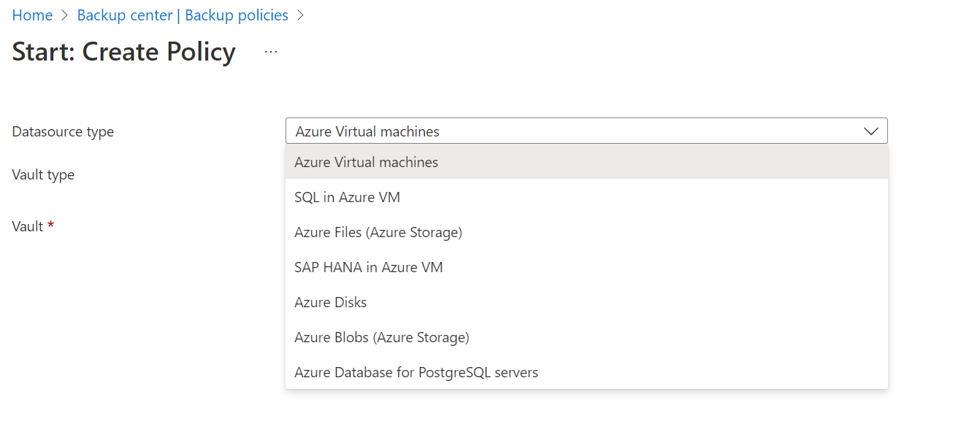Image resolution: width=980 pixels, height=440 pixels.
Task: Pick Azure Database for PostgreSQL servers
Action: 416,373
